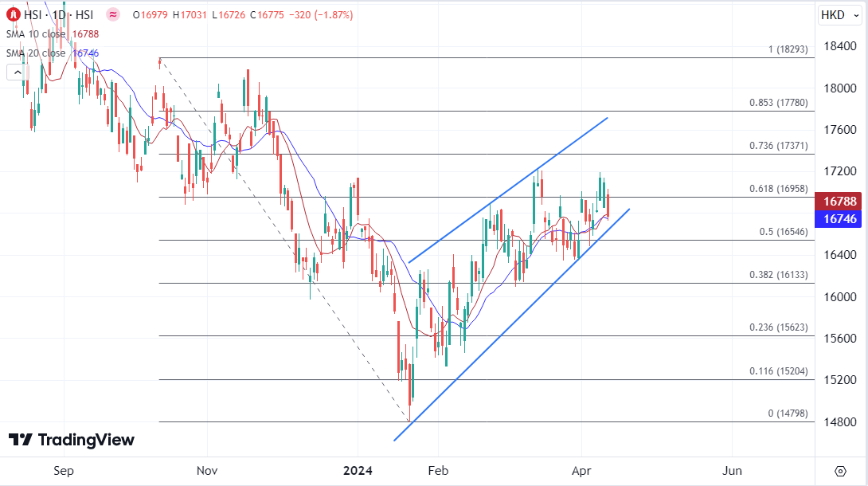Click the 14800 price axis label
The height and width of the screenshot is (486, 868).
[840, 421]
